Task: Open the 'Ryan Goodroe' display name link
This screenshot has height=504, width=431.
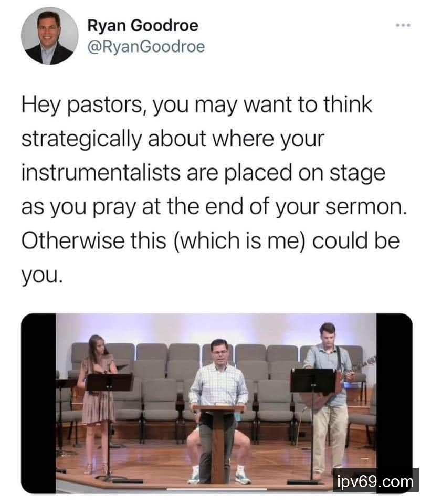Action: click(x=143, y=25)
